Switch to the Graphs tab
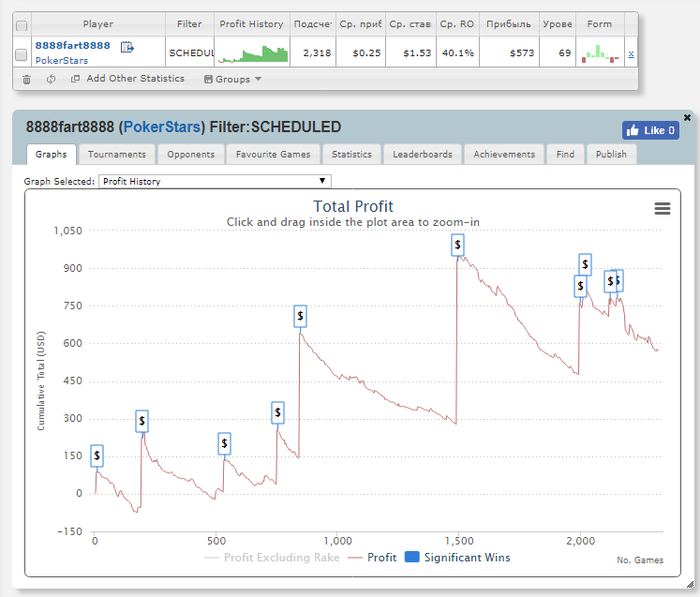This screenshot has height=597, width=700. (51, 154)
